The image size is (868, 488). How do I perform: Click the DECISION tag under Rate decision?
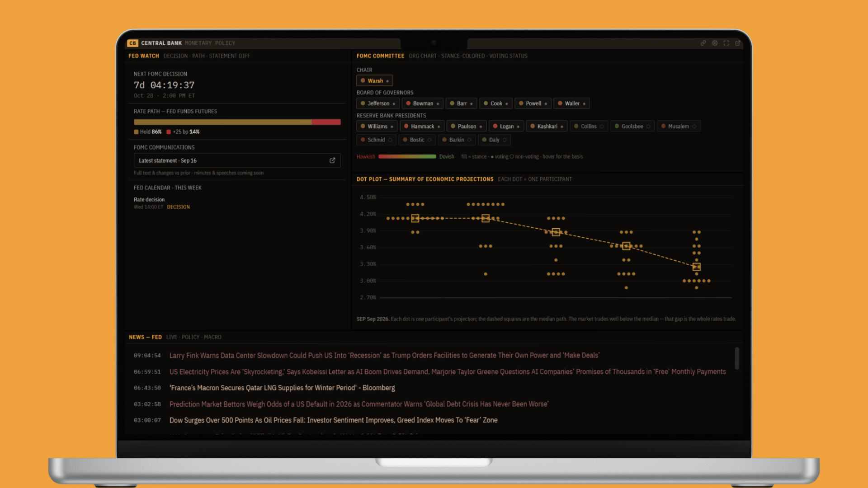pyautogui.click(x=178, y=207)
